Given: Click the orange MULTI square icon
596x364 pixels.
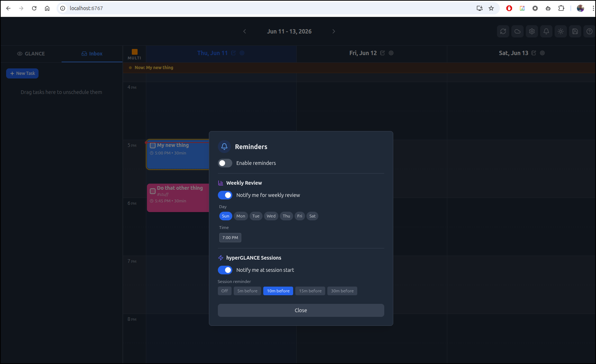Looking at the screenshot, I should 135,52.
